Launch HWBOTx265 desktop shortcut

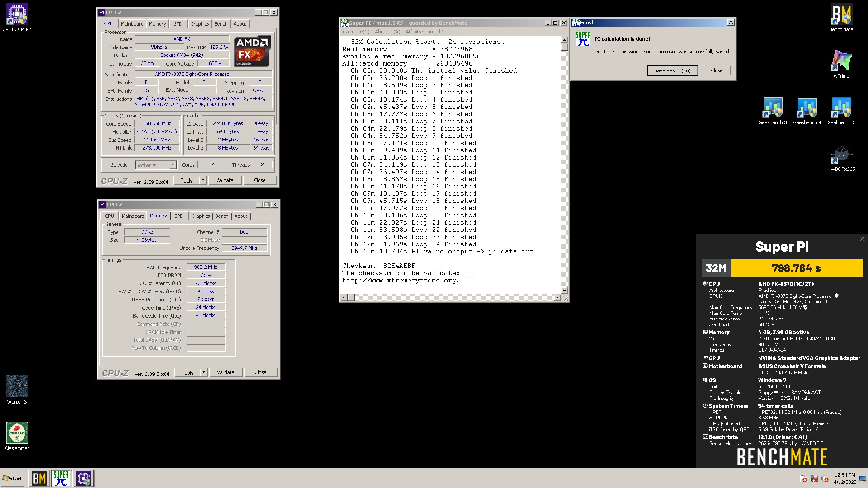841,157
